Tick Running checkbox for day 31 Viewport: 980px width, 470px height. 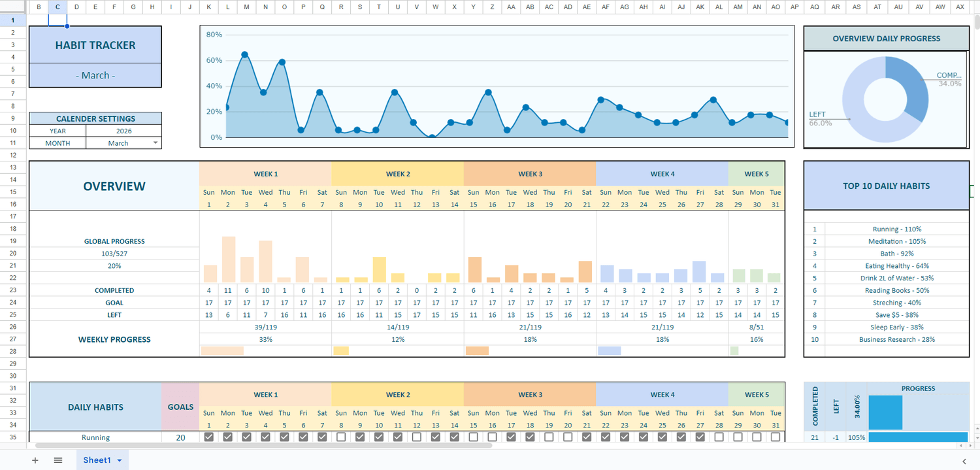[x=776, y=437]
